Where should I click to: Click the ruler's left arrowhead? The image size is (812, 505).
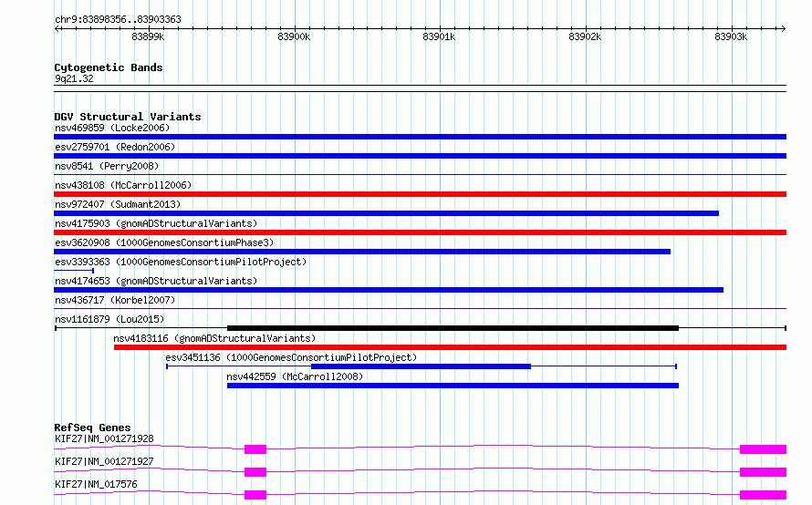pyautogui.click(x=57, y=29)
